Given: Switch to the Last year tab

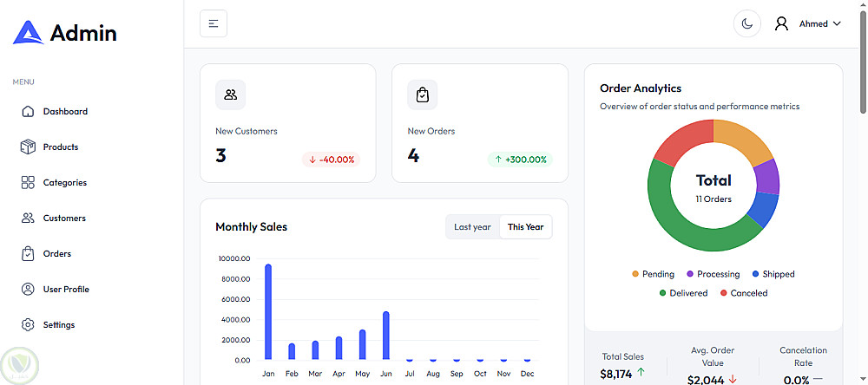Looking at the screenshot, I should (x=472, y=227).
